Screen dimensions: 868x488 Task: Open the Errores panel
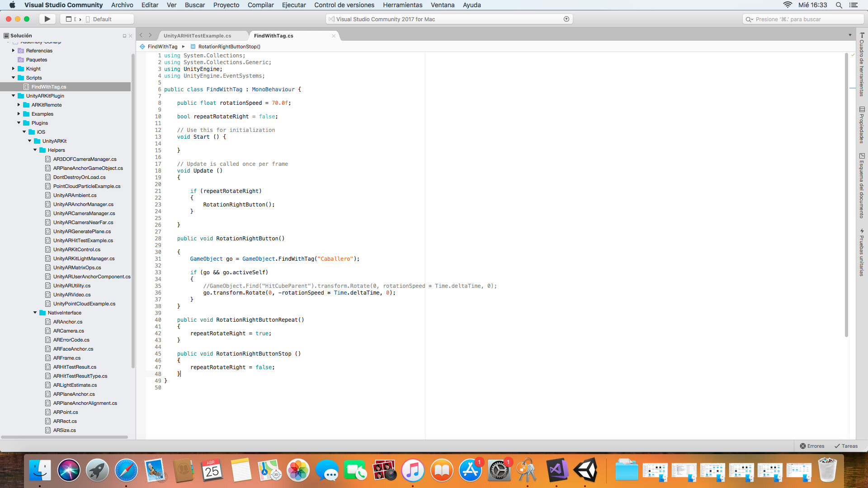tap(812, 446)
